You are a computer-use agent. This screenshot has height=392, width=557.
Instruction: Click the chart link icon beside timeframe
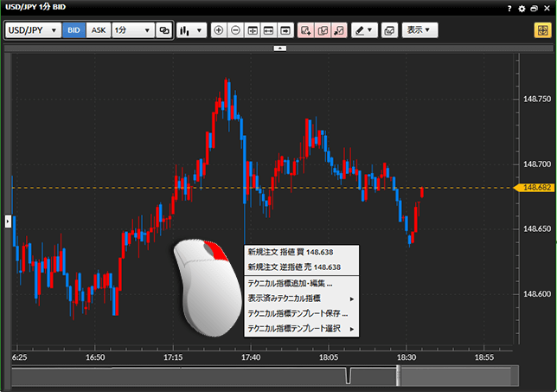[x=164, y=30]
